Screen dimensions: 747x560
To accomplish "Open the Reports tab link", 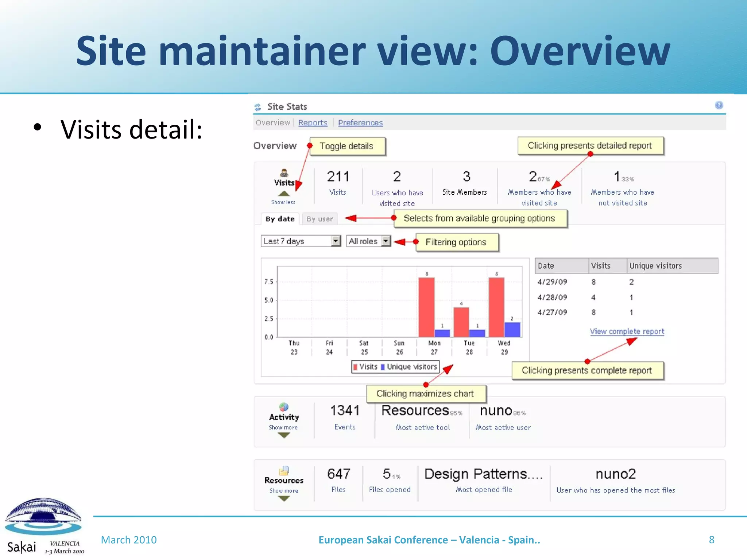I will [x=313, y=122].
